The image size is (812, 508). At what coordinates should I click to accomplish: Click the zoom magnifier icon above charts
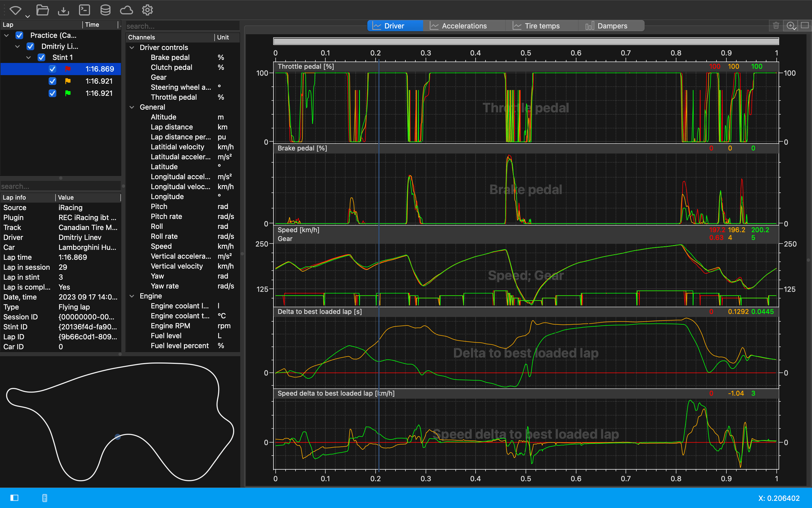790,25
